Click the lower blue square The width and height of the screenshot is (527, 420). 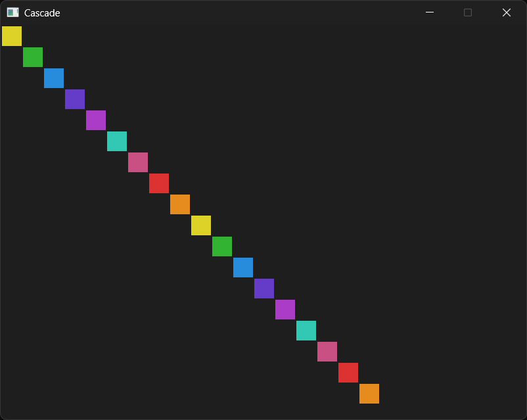(x=243, y=268)
